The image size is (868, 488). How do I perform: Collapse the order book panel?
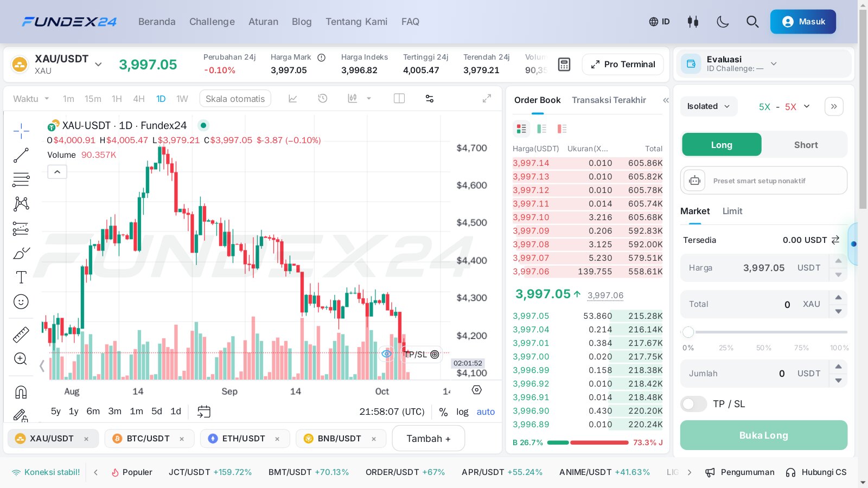[x=666, y=100]
